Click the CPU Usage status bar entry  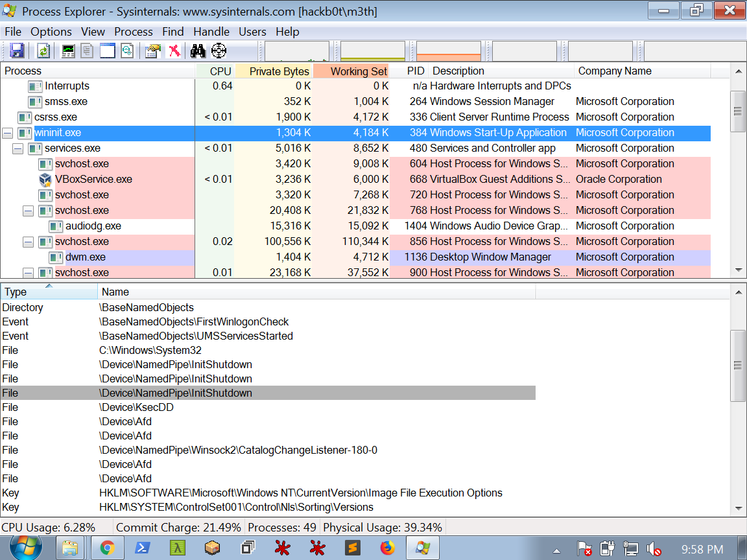[49, 528]
